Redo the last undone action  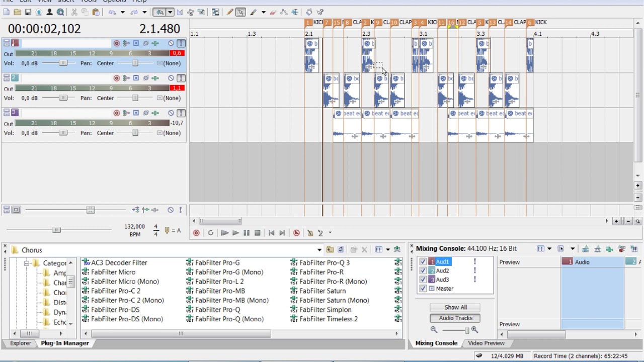click(x=134, y=12)
